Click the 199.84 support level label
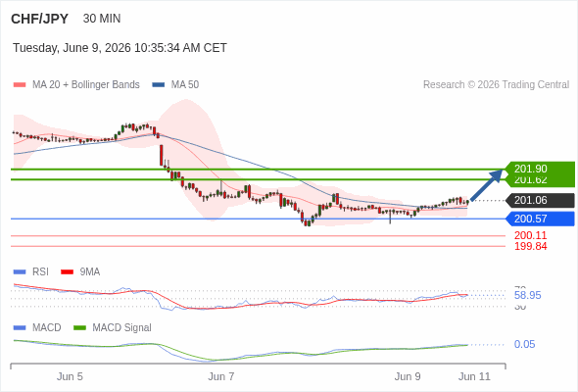 (x=530, y=246)
